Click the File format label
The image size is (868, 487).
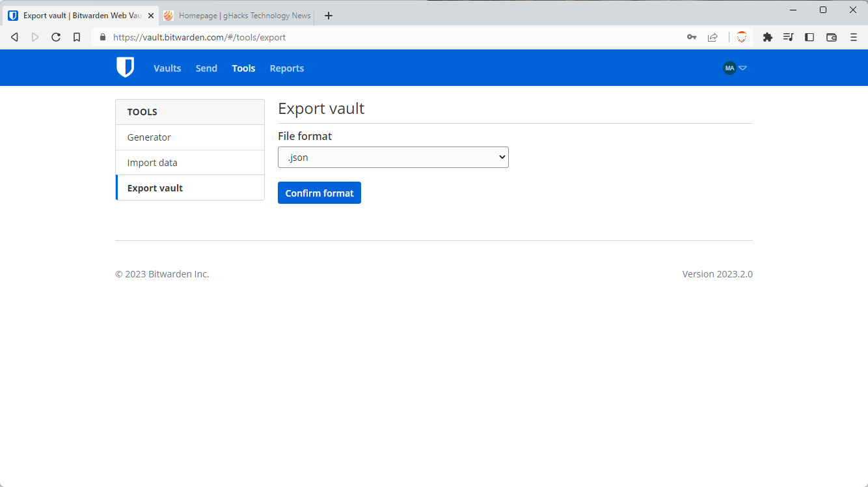tap(305, 136)
